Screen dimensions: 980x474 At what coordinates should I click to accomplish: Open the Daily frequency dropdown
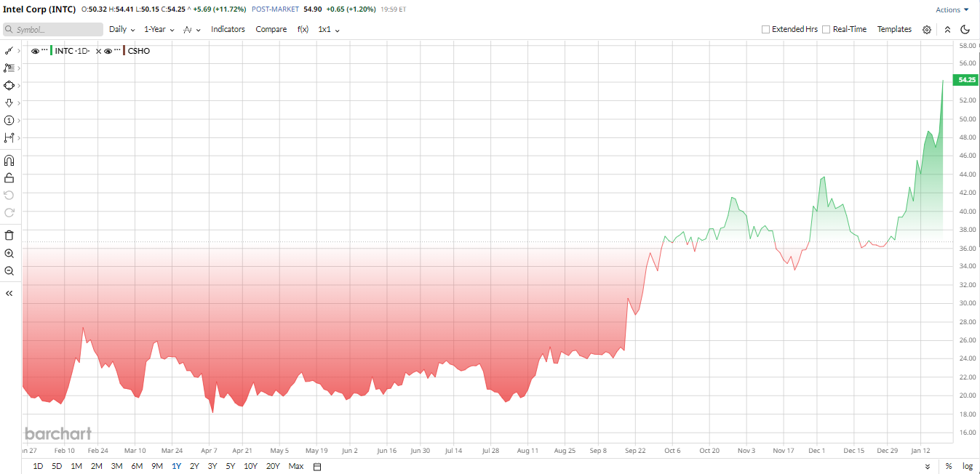point(122,29)
